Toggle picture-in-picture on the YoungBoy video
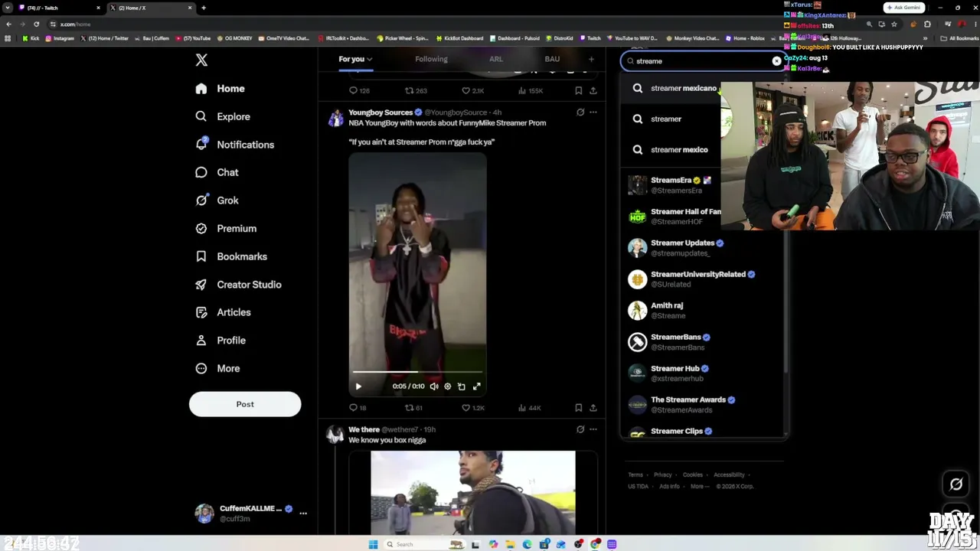This screenshot has height=551, width=980. pyautogui.click(x=462, y=386)
